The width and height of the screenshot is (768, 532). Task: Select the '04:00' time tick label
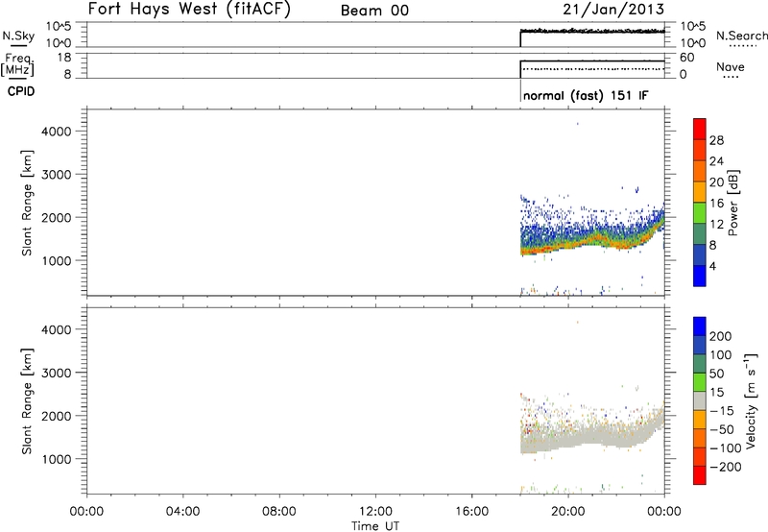coord(182,512)
